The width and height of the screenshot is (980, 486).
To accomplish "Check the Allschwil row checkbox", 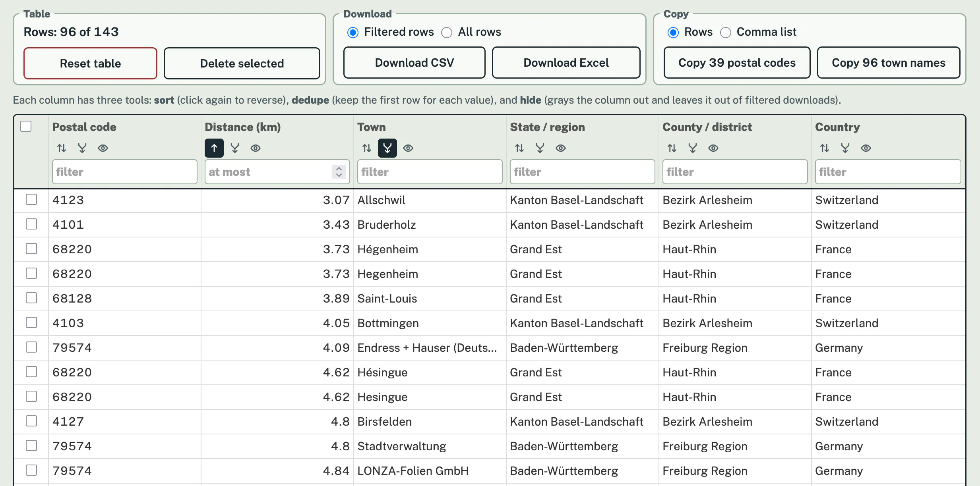I will [31, 199].
